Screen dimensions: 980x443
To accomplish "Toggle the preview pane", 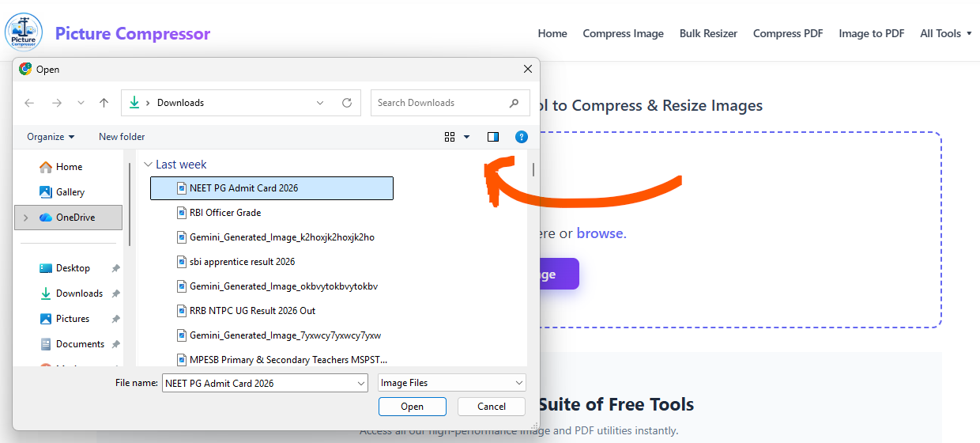I will tap(493, 137).
